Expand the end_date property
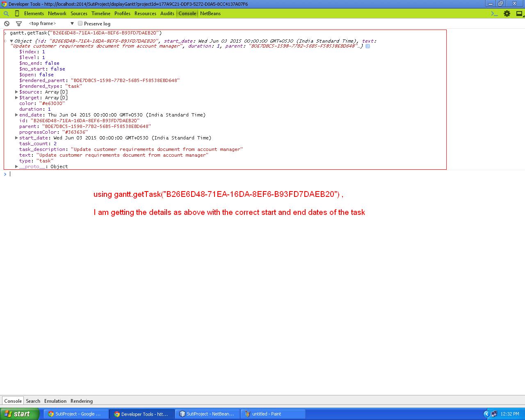 [16, 115]
